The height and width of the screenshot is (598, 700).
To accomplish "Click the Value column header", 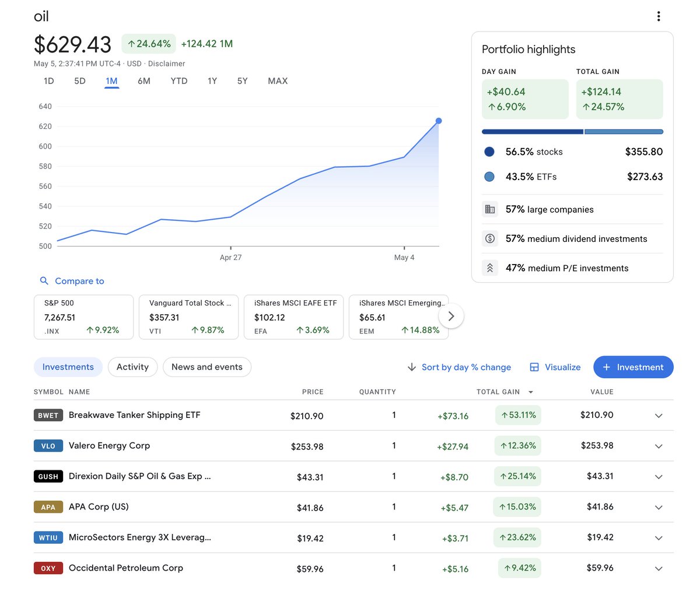I will [602, 392].
